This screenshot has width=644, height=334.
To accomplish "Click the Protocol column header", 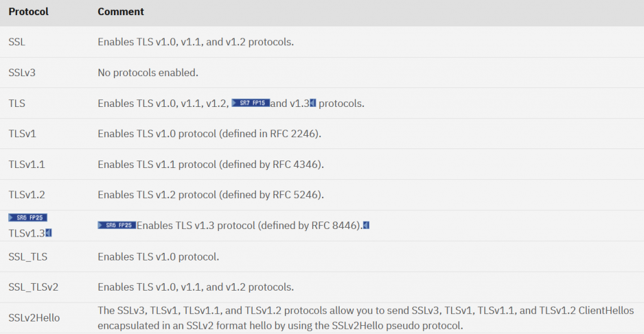I will point(28,11).
